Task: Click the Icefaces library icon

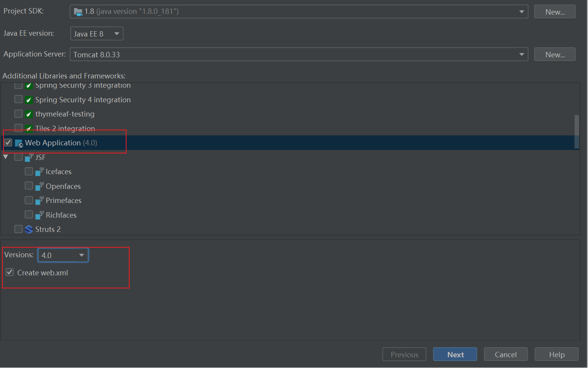Action: click(39, 172)
